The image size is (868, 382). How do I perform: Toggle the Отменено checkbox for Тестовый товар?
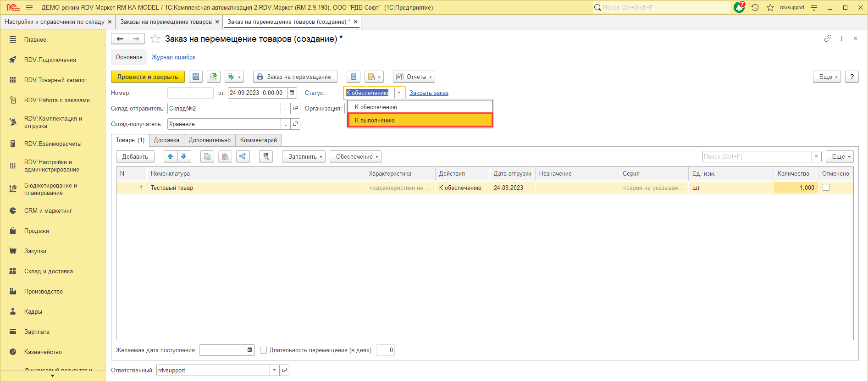click(826, 188)
